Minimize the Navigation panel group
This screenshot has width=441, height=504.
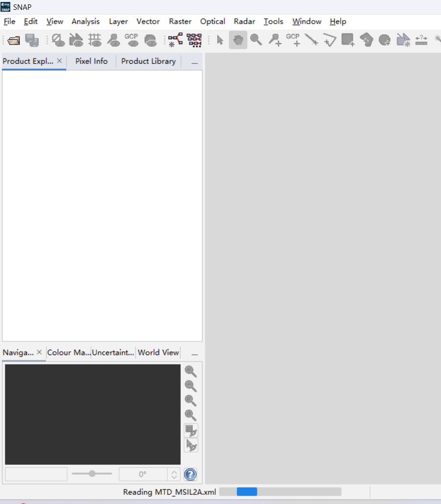[x=194, y=355]
